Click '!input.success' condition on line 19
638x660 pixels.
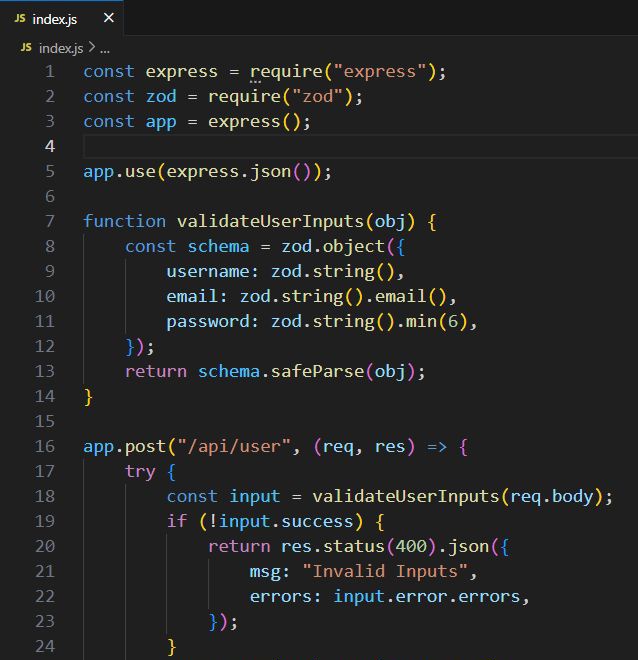[x=281, y=522]
